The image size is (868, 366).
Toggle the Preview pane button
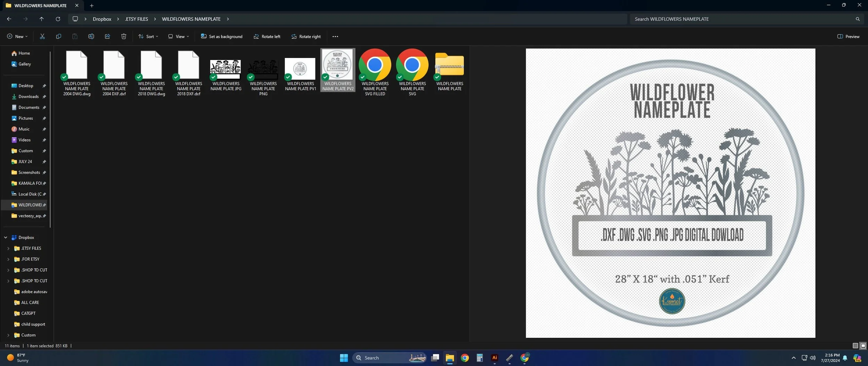point(848,36)
